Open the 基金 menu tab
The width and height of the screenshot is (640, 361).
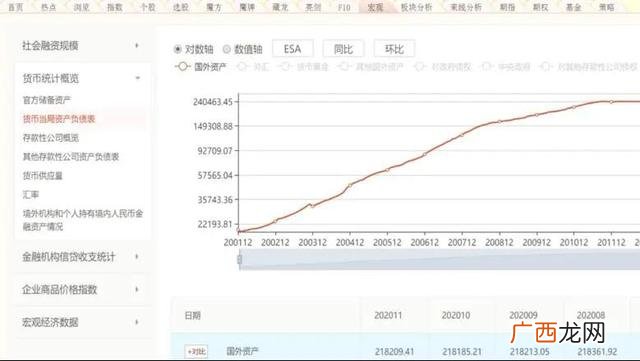(x=573, y=7)
